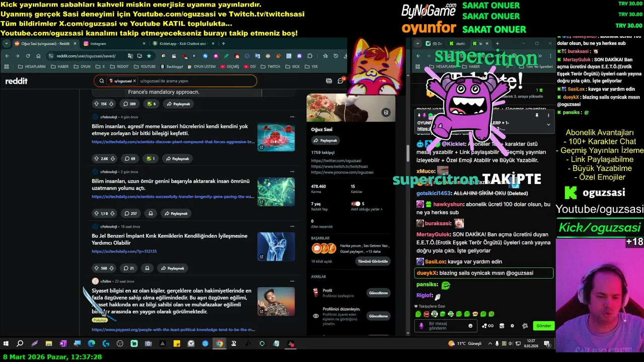Click the browser back arrow

point(7,56)
